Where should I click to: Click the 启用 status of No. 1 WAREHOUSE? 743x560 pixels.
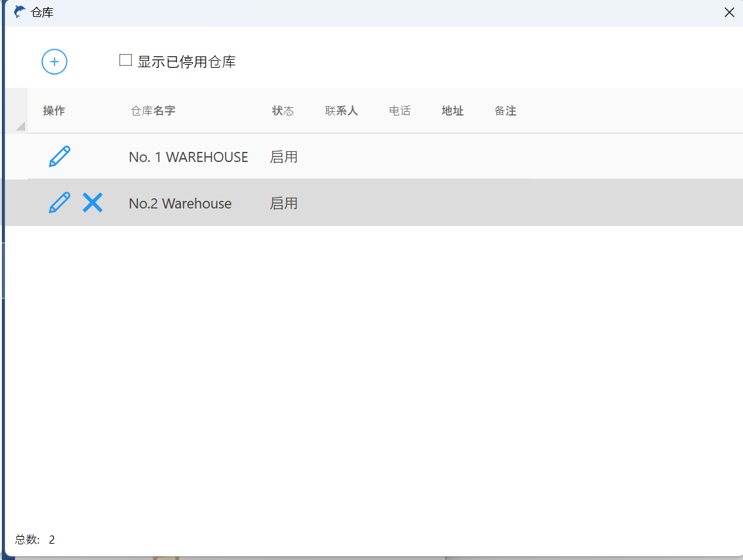tap(284, 157)
